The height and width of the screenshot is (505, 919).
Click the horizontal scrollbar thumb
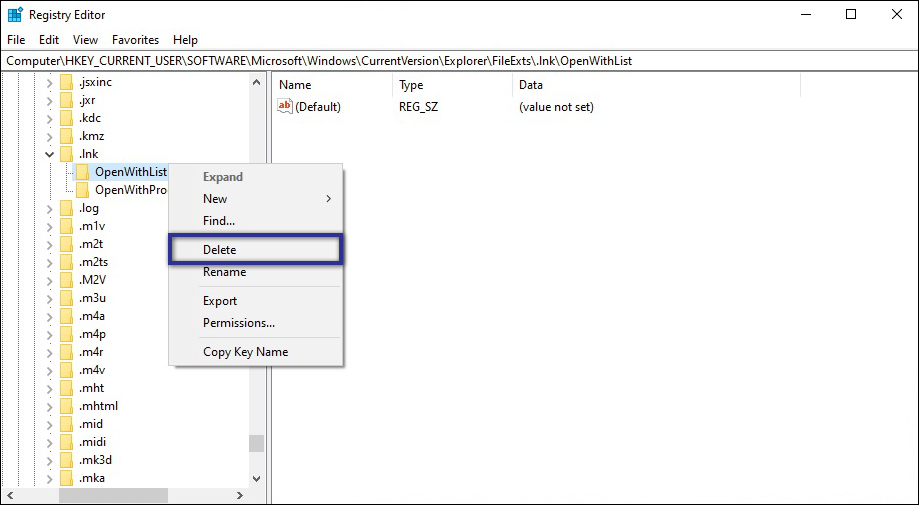pyautogui.click(x=113, y=496)
